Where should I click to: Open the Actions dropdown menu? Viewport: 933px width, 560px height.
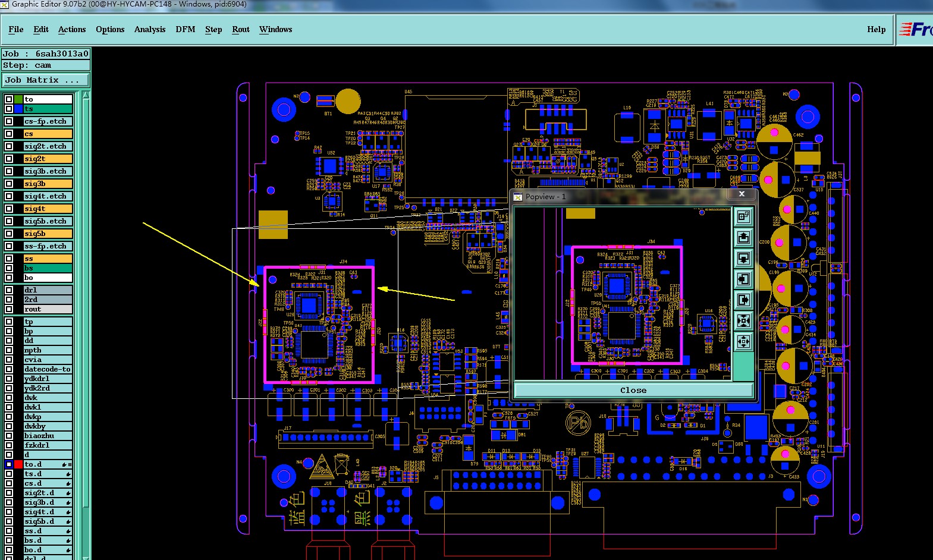point(72,29)
